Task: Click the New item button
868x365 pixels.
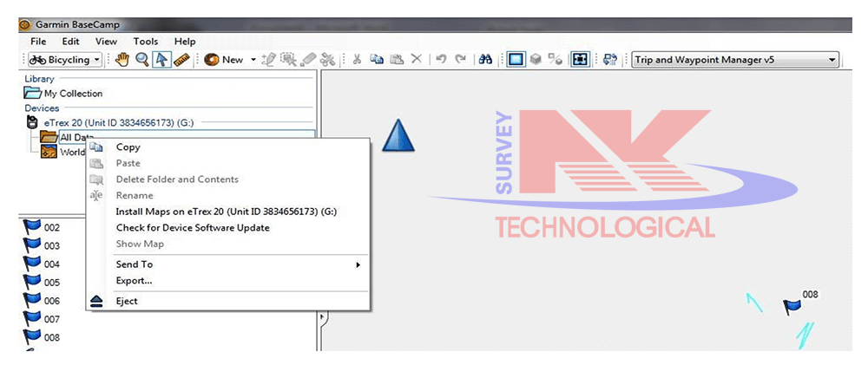Action: pyautogui.click(x=224, y=60)
